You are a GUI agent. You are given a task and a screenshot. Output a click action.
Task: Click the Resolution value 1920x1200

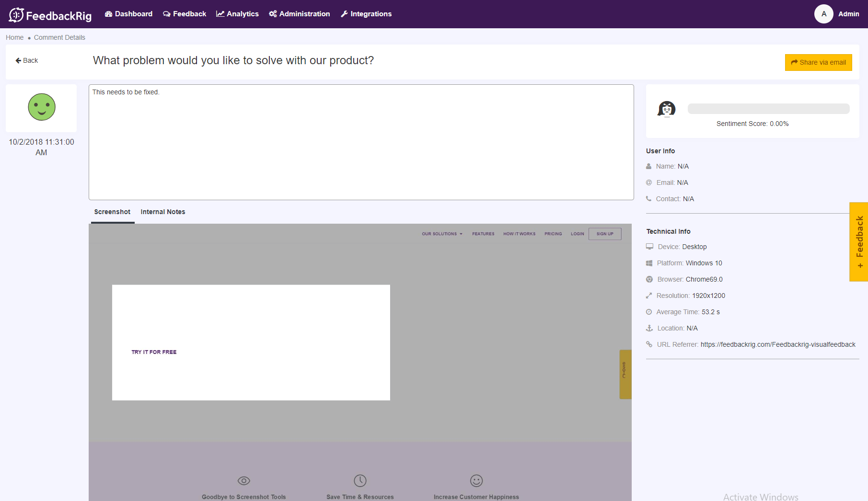(708, 296)
